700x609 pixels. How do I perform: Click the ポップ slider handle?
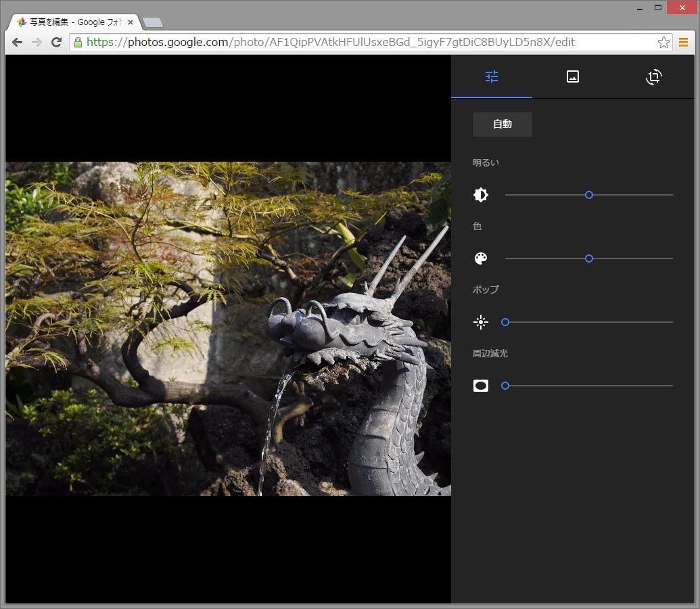[505, 322]
